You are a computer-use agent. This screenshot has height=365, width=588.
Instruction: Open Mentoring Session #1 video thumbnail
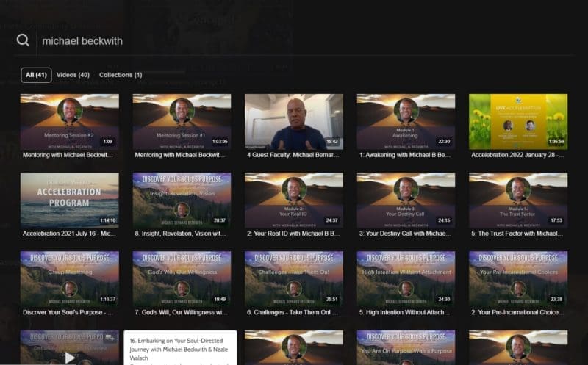pos(182,122)
